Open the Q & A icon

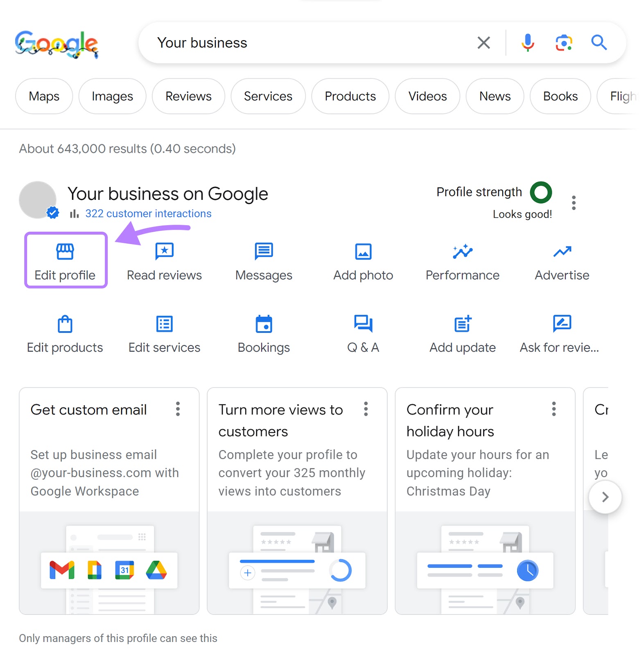click(x=363, y=324)
